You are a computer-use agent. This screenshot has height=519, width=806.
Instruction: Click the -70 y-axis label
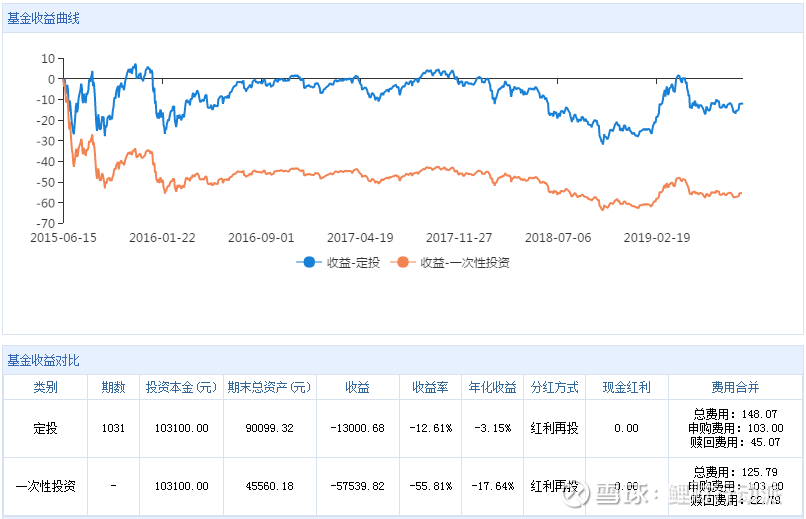click(45, 224)
